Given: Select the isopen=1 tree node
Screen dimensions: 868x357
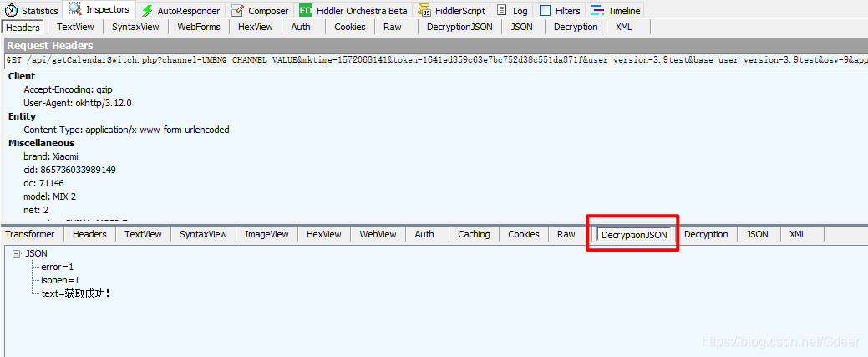Looking at the screenshot, I should (60, 281).
